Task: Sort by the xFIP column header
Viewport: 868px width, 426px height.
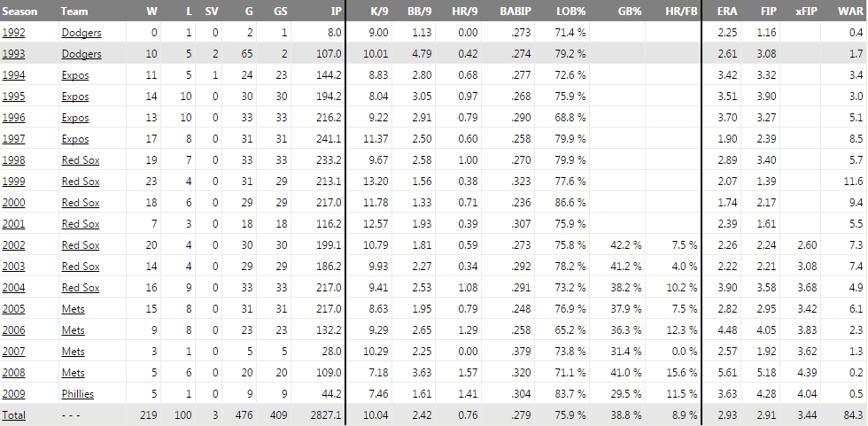Action: click(x=807, y=12)
